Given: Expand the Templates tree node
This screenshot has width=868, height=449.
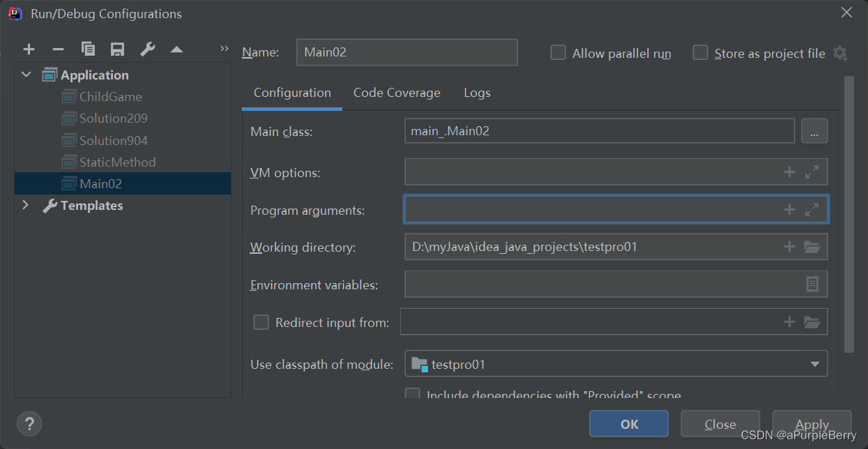Looking at the screenshot, I should pos(26,205).
